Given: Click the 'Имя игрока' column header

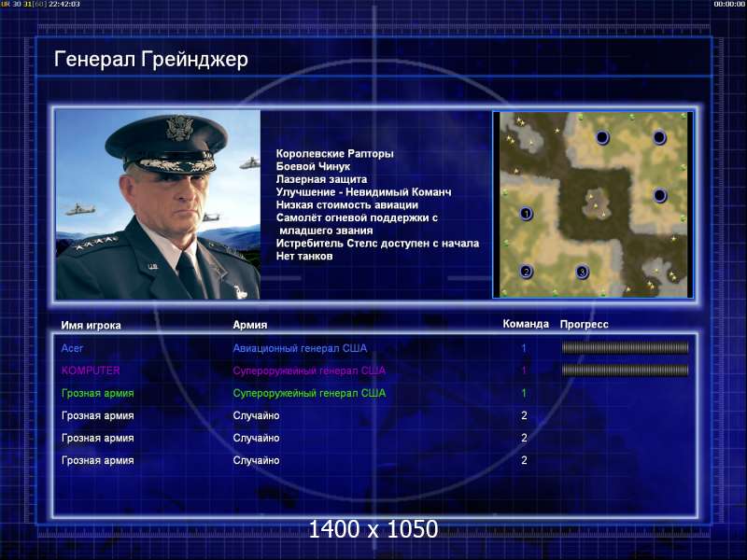Looking at the screenshot, I should 91,325.
